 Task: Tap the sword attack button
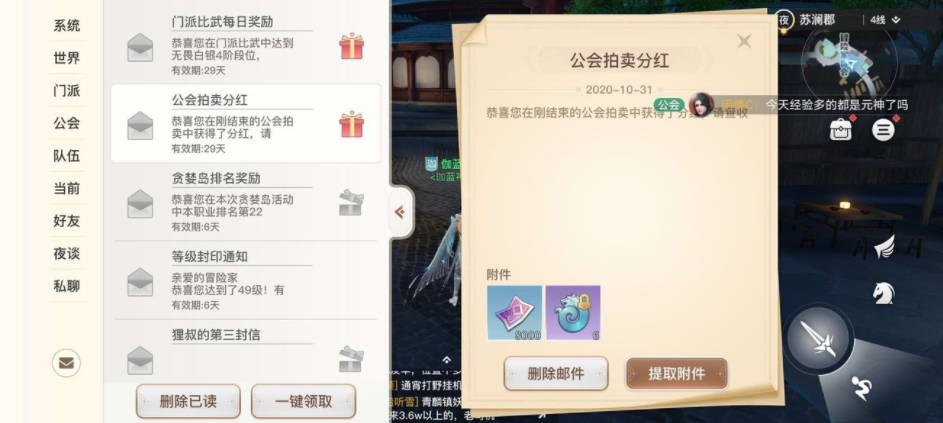tap(819, 339)
